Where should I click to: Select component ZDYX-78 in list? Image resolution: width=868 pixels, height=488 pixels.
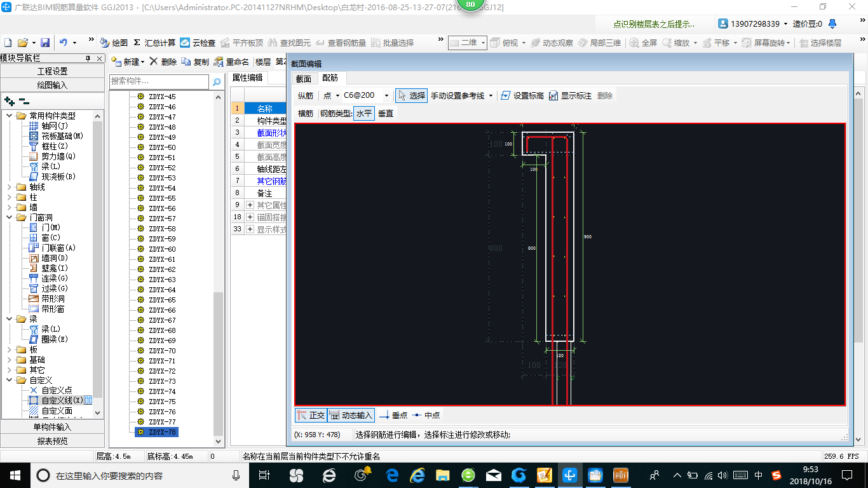click(x=162, y=432)
